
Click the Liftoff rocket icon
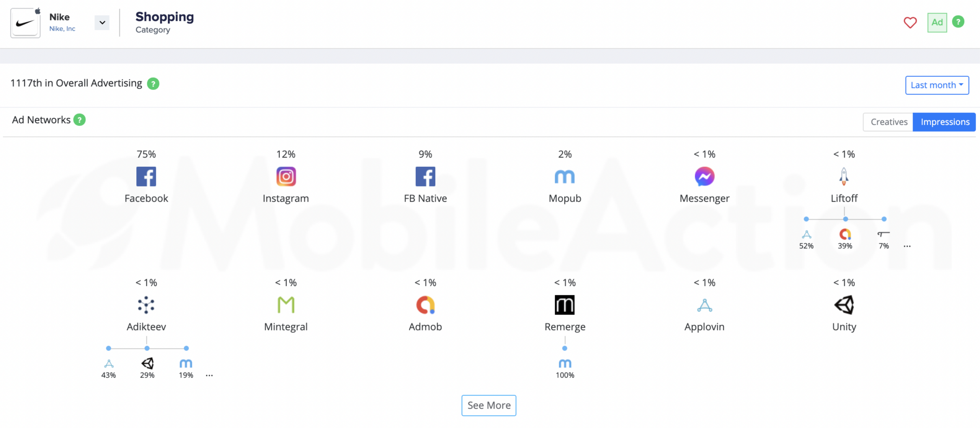tap(844, 177)
